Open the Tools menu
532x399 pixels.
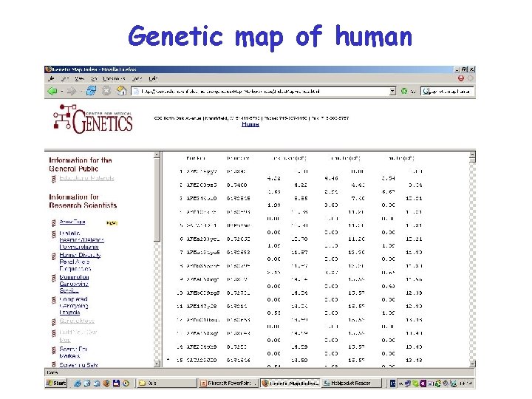[x=137, y=79]
